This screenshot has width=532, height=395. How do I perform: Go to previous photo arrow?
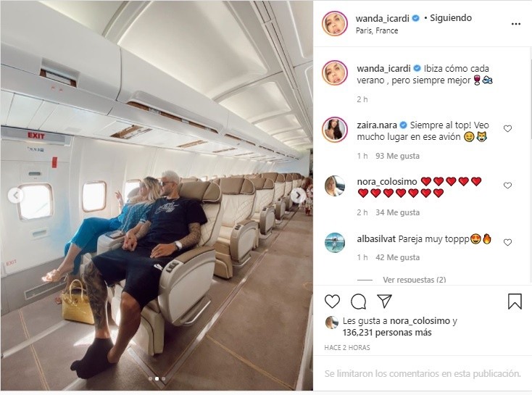tap(15, 196)
